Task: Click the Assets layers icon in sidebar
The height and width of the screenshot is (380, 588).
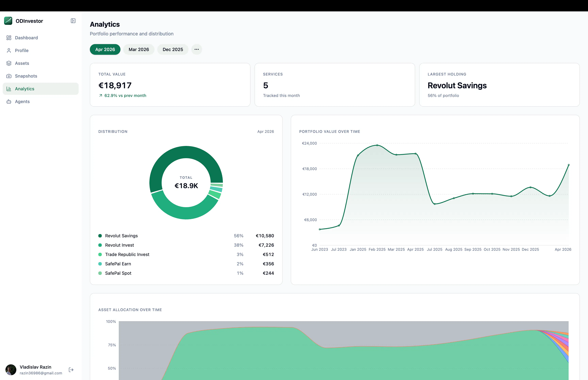Action: click(9, 63)
